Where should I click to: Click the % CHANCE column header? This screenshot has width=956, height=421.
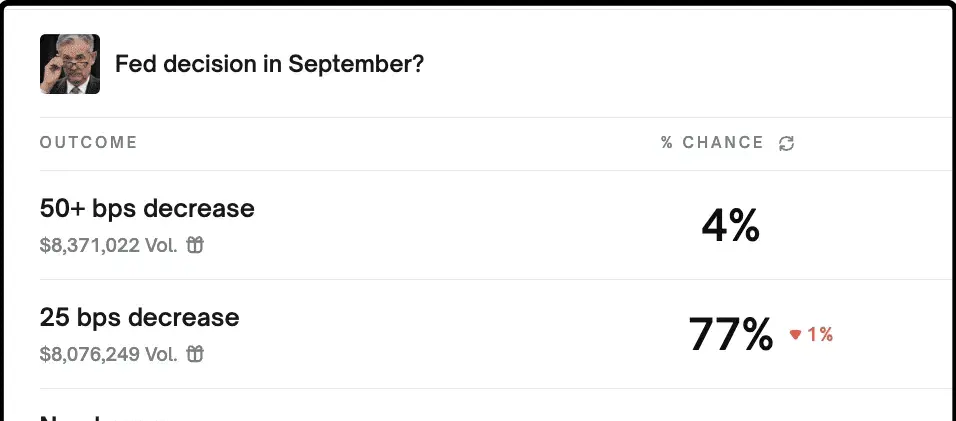click(712, 142)
